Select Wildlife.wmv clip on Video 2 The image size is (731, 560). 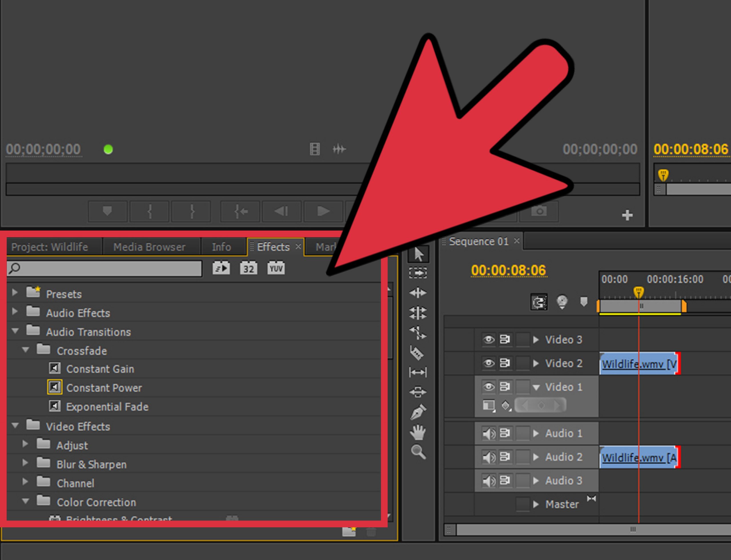[639, 364]
